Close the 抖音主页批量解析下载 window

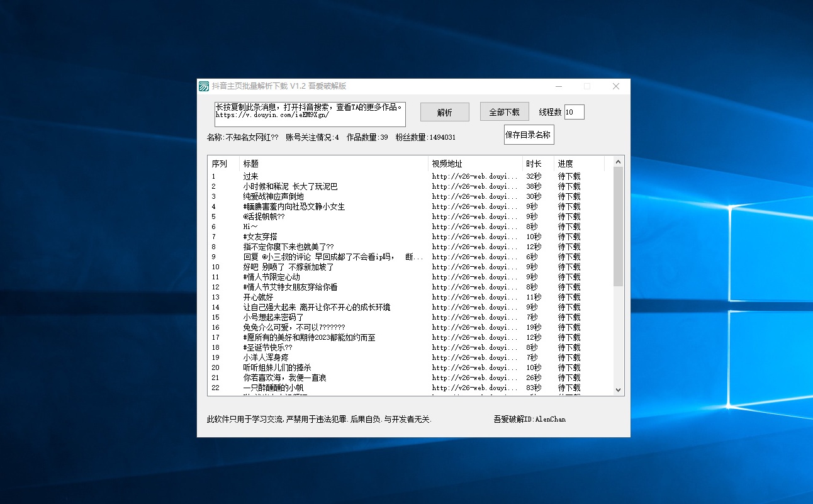[616, 86]
